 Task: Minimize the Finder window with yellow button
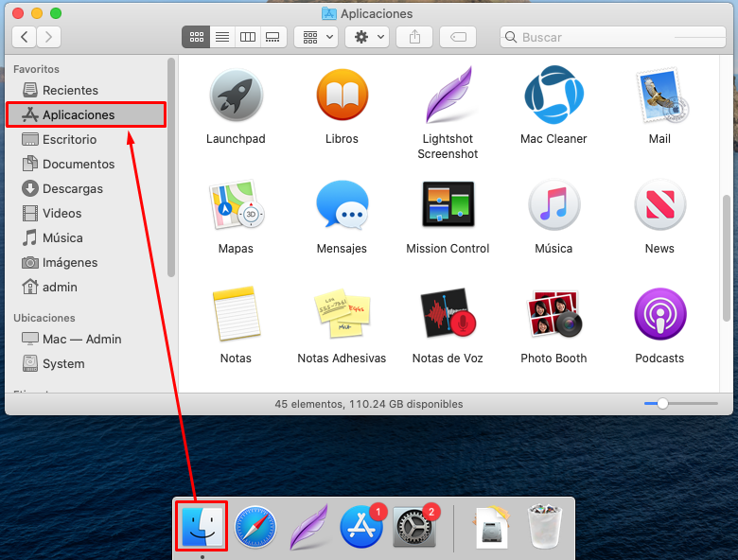pyautogui.click(x=37, y=13)
